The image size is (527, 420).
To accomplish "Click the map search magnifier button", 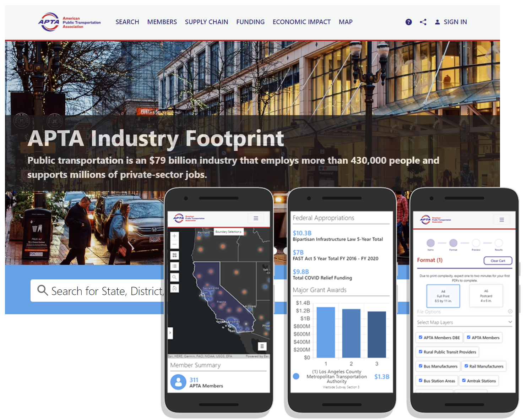I will (x=174, y=277).
